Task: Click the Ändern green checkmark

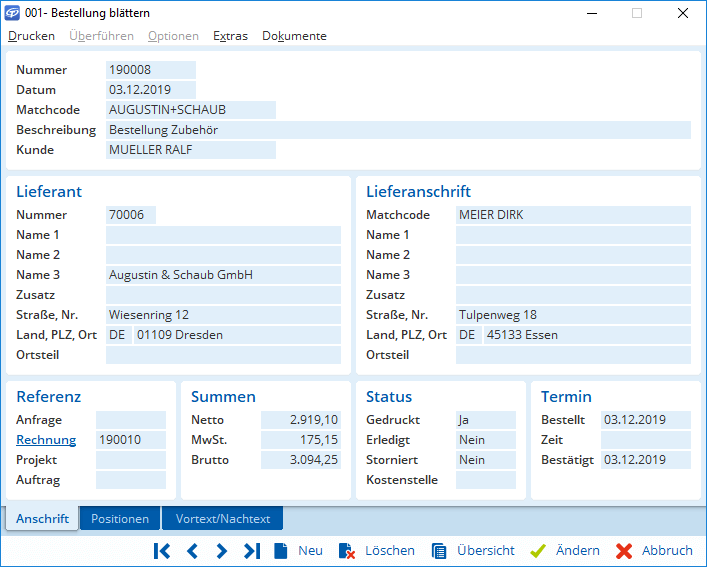Action: point(538,551)
